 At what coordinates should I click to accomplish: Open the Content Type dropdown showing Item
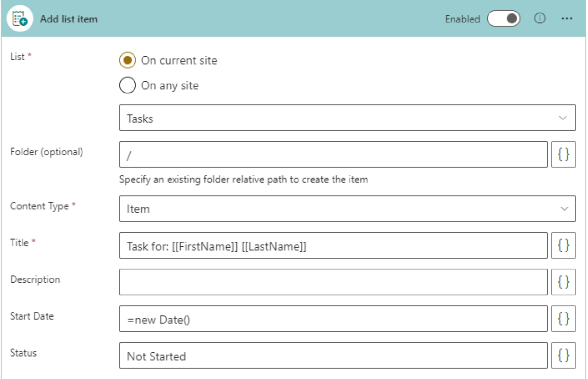(x=347, y=209)
